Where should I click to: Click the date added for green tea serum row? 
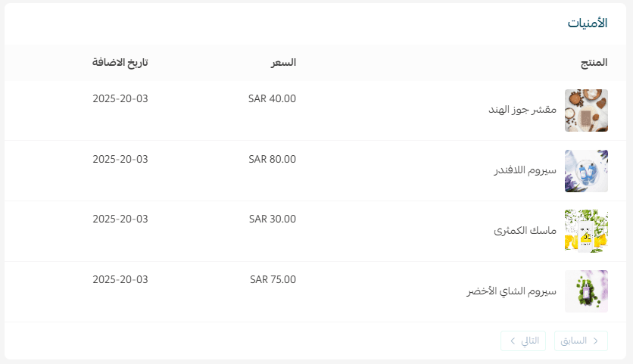click(120, 279)
